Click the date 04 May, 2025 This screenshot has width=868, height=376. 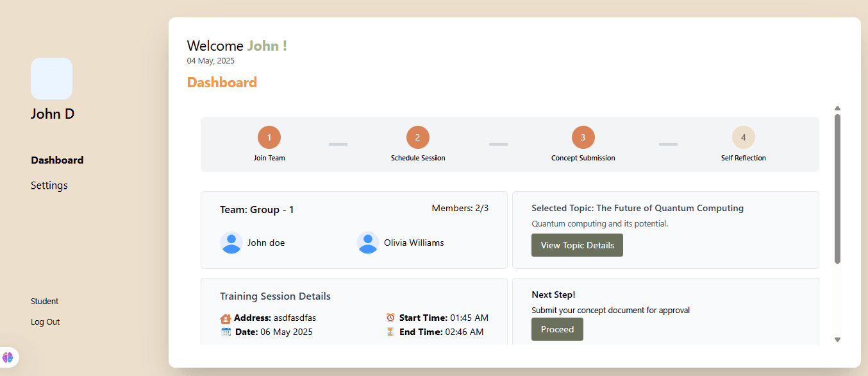(x=211, y=61)
